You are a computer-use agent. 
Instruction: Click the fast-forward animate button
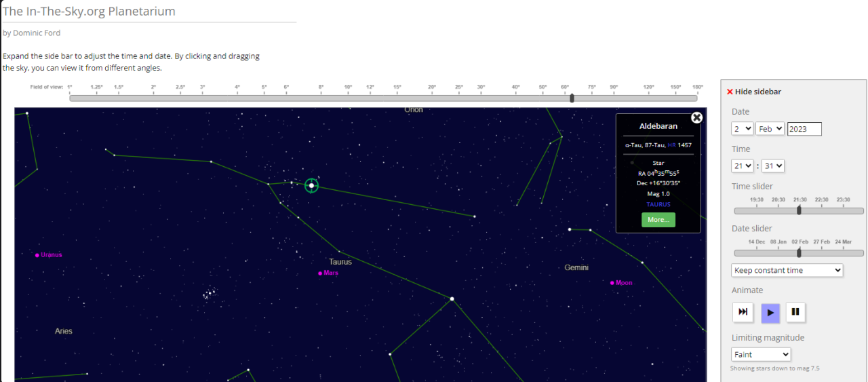743,312
